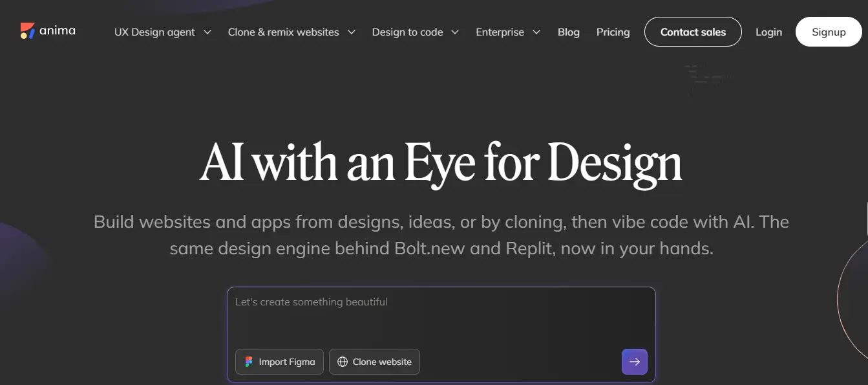Screen dimensions: 868x385
Task: Open the Enterprise menu
Action: click(x=500, y=32)
